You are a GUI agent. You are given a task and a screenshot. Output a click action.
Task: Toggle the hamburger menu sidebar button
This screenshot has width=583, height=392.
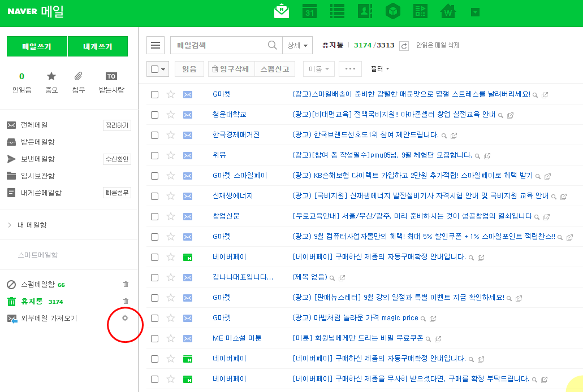coord(156,45)
